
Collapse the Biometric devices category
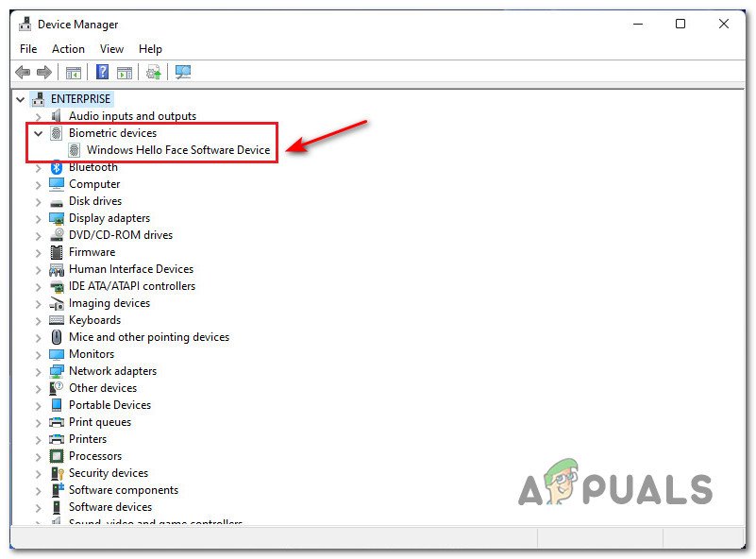point(39,133)
